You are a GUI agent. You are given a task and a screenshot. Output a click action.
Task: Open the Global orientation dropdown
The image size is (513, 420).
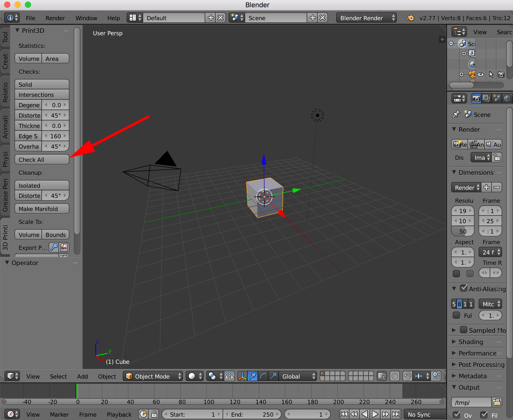[298, 376]
